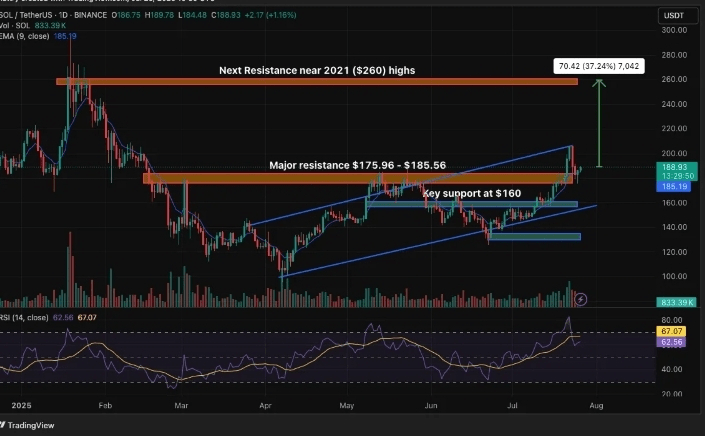Image resolution: width=705 pixels, height=436 pixels.
Task: Click the EMA (9, close) indicator legend
Action: pyautogui.click(x=38, y=36)
